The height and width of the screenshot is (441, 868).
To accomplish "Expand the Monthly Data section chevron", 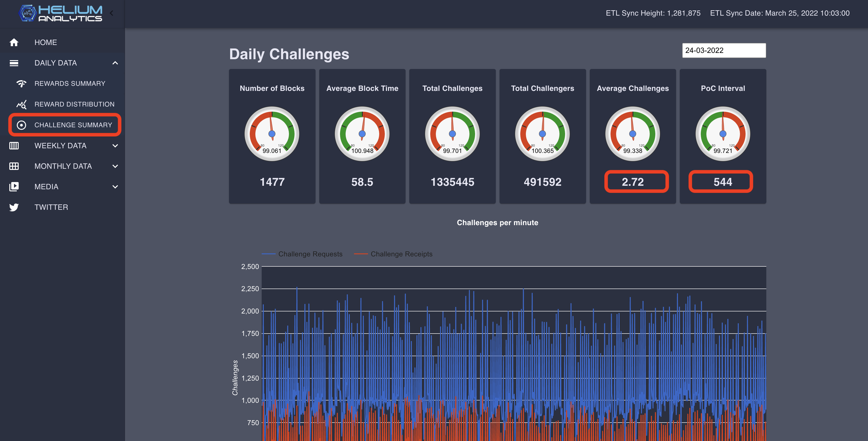I will point(115,166).
